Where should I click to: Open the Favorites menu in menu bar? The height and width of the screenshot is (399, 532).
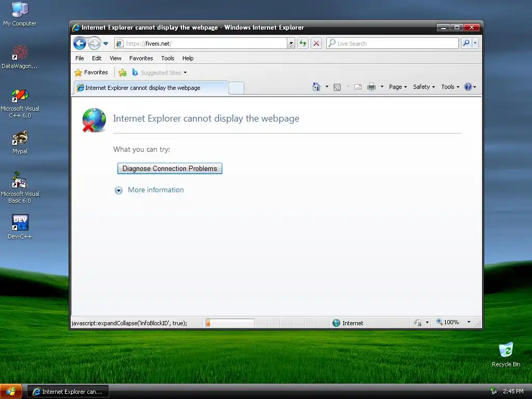(141, 58)
